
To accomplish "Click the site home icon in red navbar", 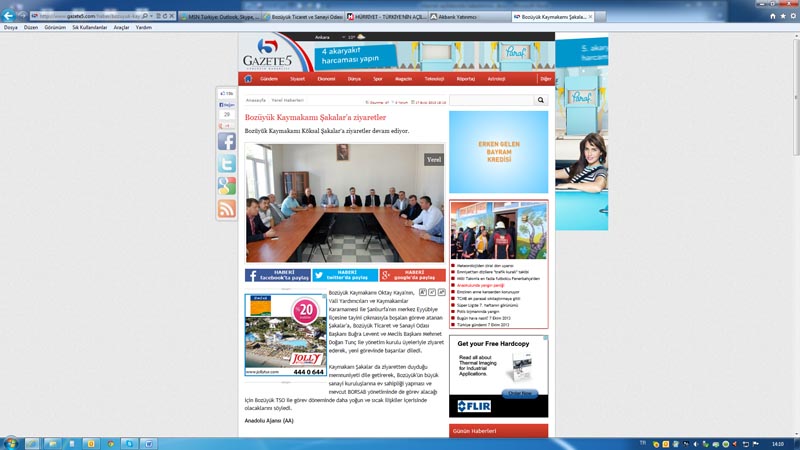I will [x=248, y=79].
